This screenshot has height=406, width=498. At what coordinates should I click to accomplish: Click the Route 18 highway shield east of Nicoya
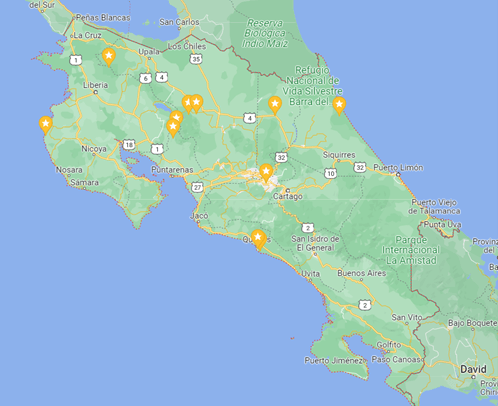(129, 144)
